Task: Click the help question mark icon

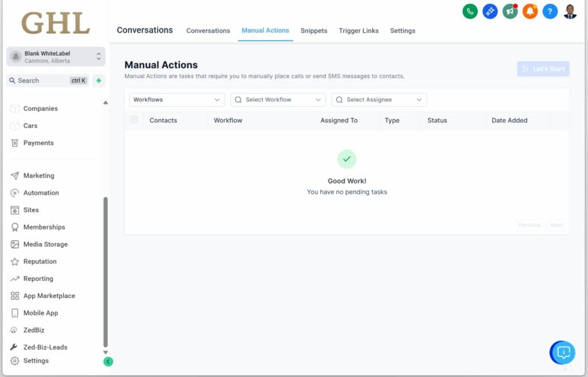Action: pyautogui.click(x=550, y=11)
